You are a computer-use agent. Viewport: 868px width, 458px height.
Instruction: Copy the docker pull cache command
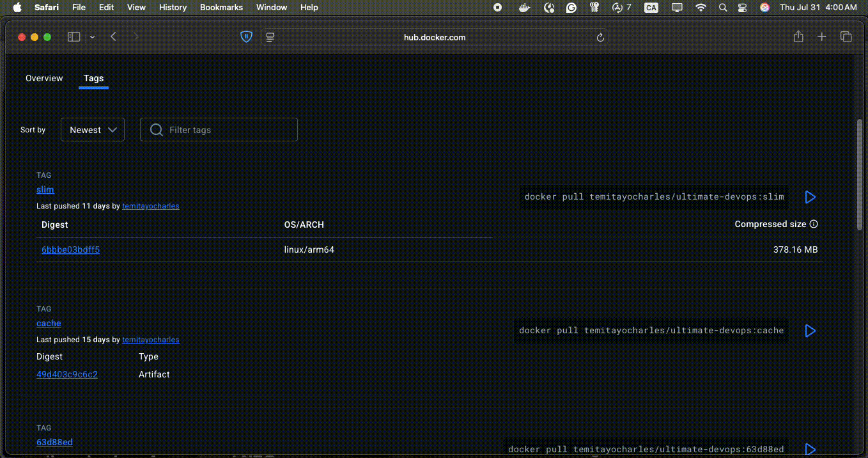pos(651,330)
